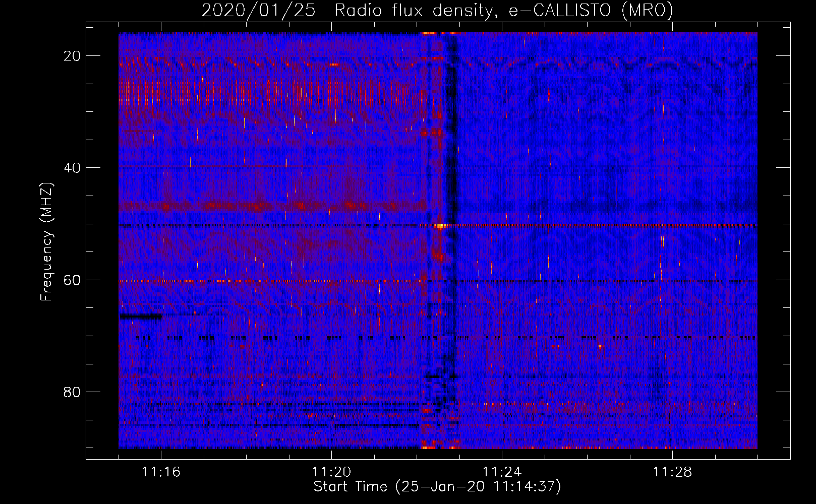Click the 40 MHz frequency tick label

pyautogui.click(x=73, y=168)
